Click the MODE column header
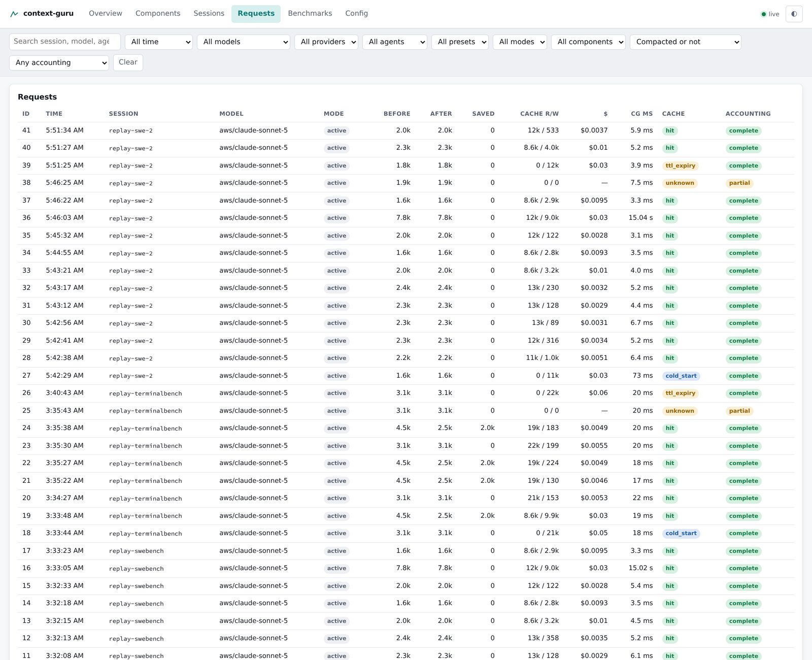The image size is (812, 660). pyautogui.click(x=334, y=114)
